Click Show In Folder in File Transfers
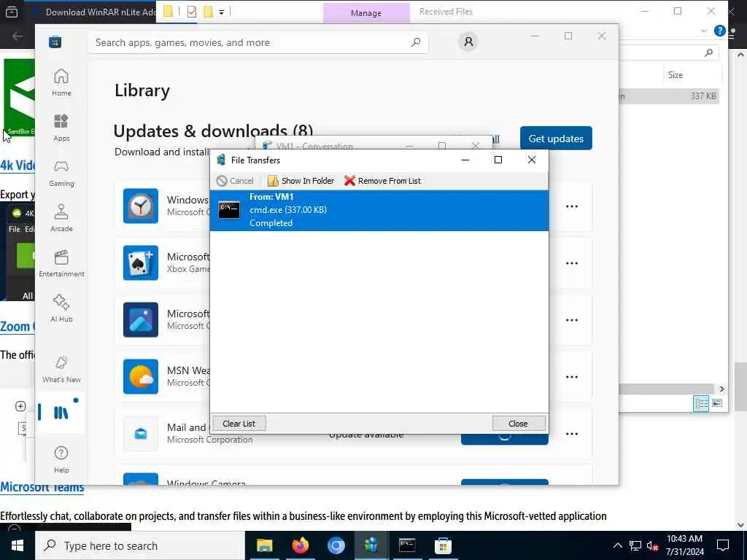 click(x=301, y=181)
